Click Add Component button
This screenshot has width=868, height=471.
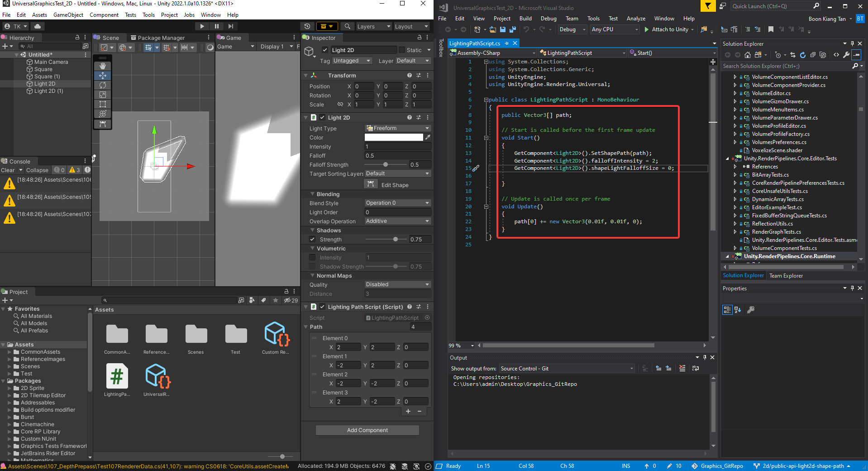point(367,430)
